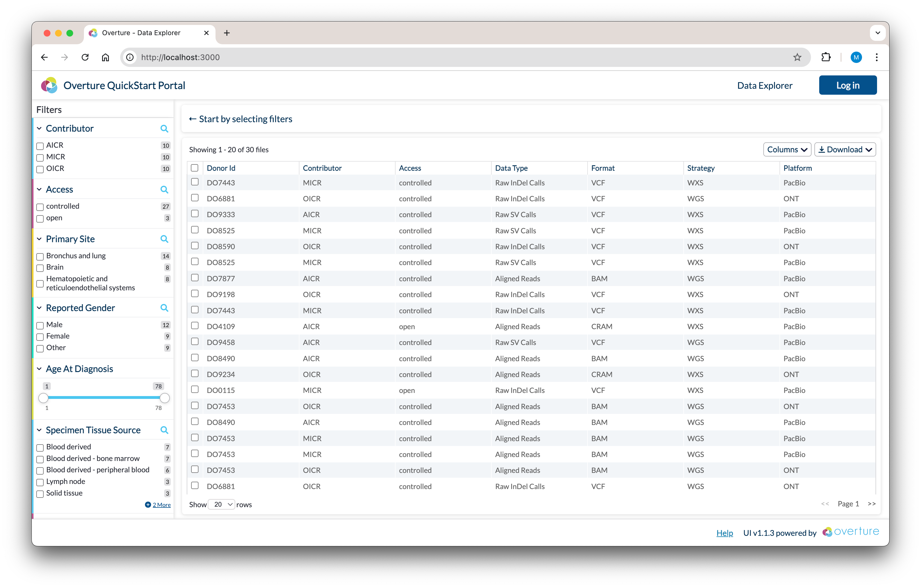Click the right Age At Diagnosis slider handle
This screenshot has width=921, height=588.
[164, 398]
